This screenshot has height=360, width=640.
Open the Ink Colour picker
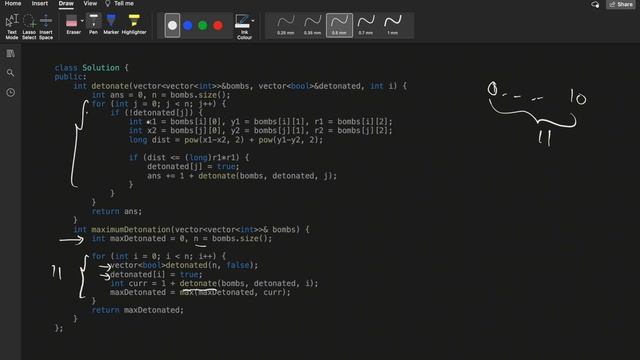click(244, 27)
